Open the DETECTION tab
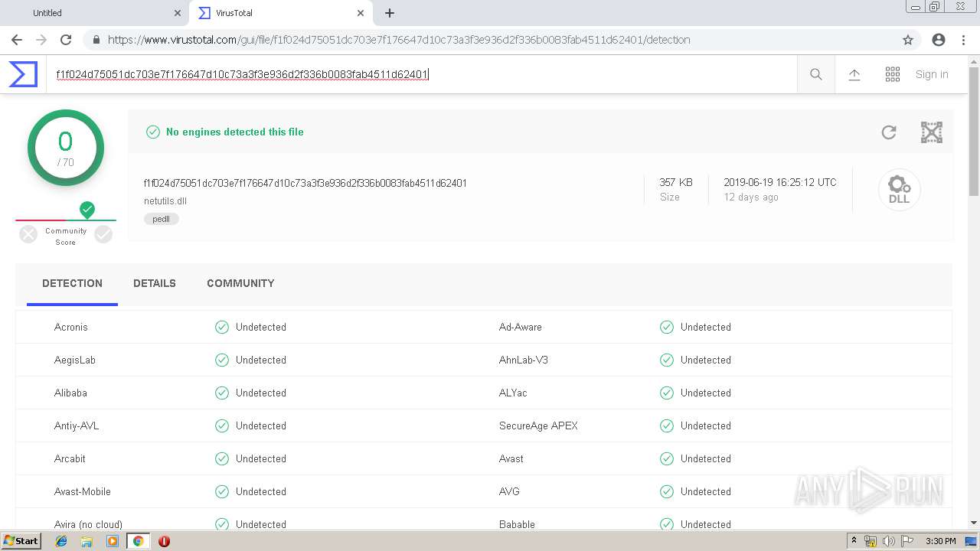 click(72, 283)
